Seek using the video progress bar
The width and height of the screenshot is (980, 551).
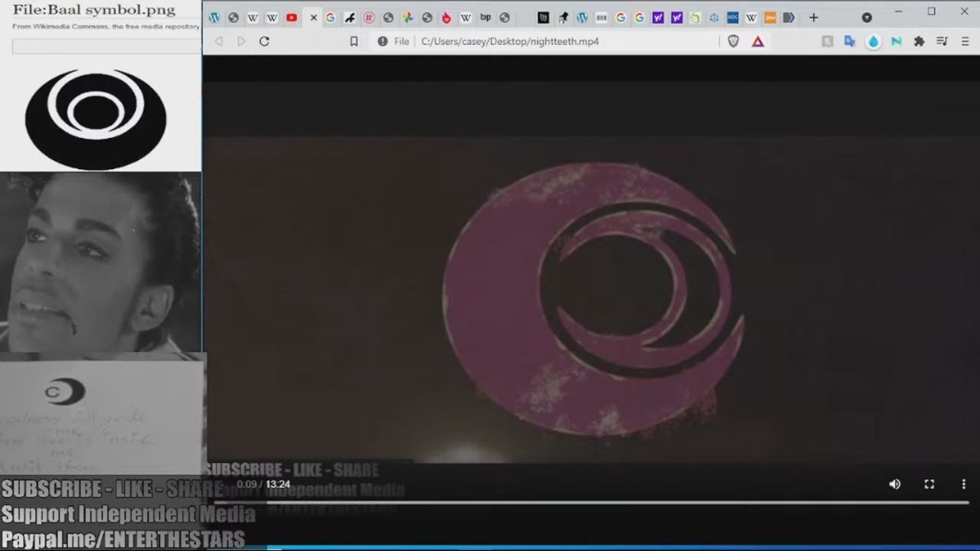[590, 503]
